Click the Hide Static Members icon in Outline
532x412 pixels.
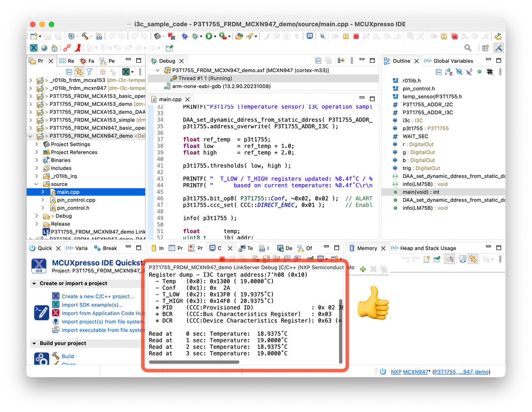[x=469, y=71]
